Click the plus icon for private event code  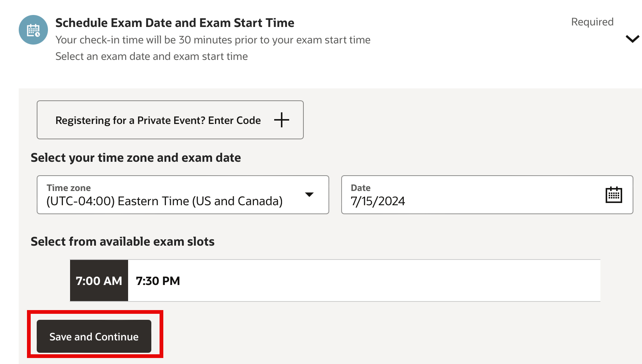pyautogui.click(x=281, y=120)
